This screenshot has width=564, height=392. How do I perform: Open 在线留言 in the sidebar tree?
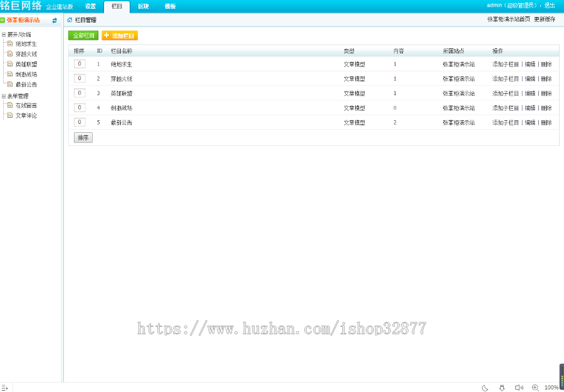coord(26,105)
